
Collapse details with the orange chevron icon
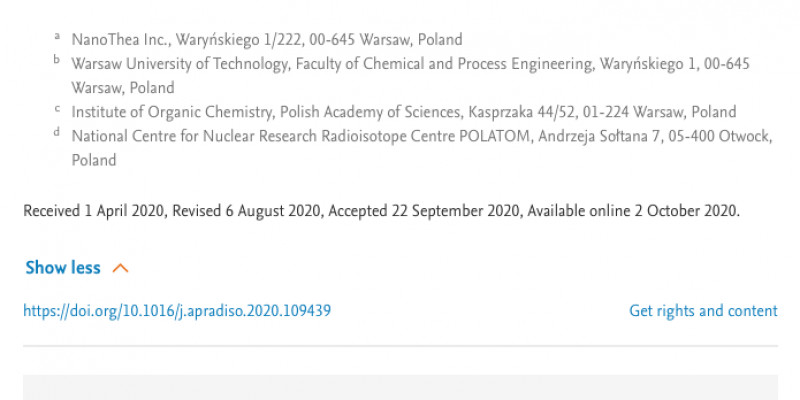pos(120,268)
